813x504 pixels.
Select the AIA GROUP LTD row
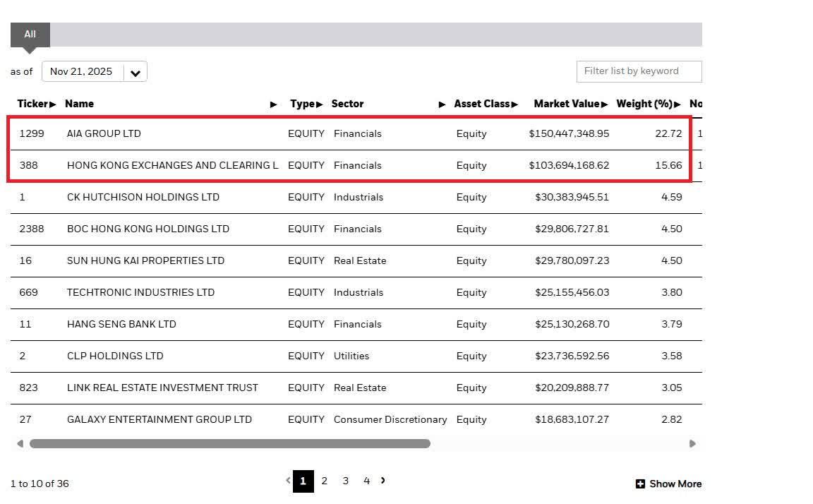point(104,133)
